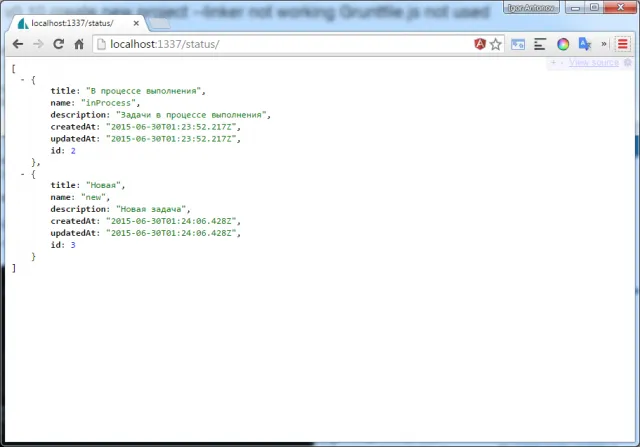Viewport: 640px width, 447px height.
Task: Click updatedAt value "2015-06-30T01:24:06.428Z"
Action: (171, 233)
